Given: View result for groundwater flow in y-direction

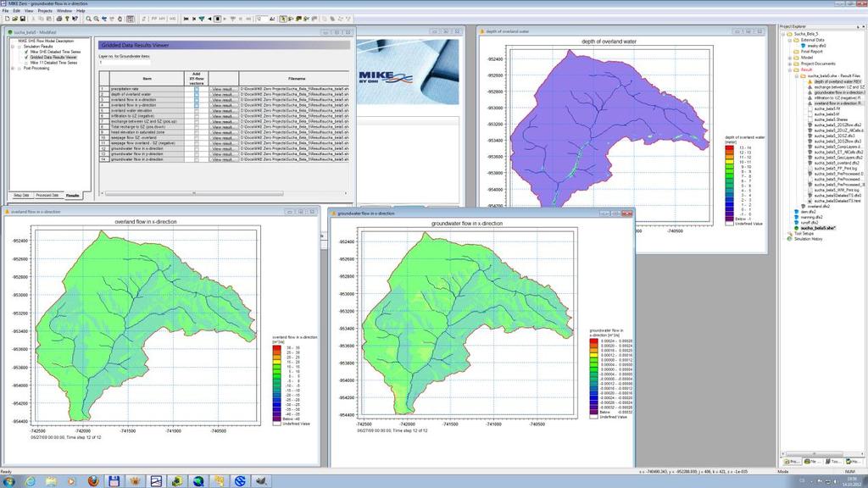Looking at the screenshot, I should [224, 154].
